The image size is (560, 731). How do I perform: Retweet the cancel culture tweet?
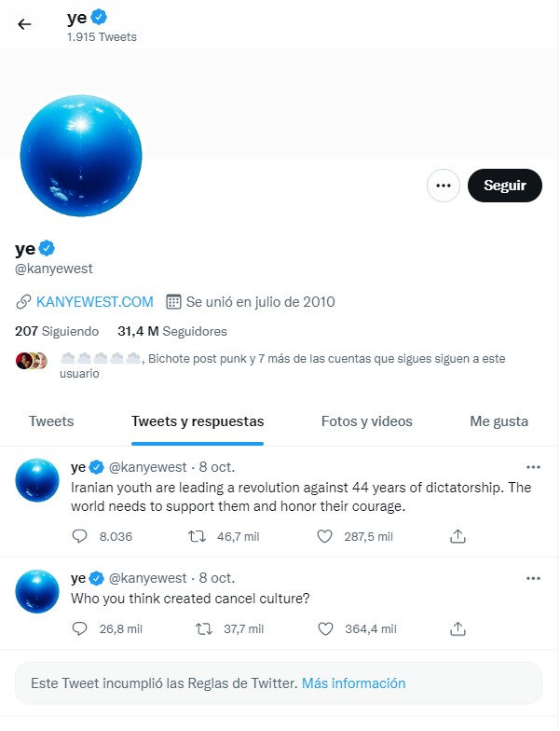click(204, 628)
